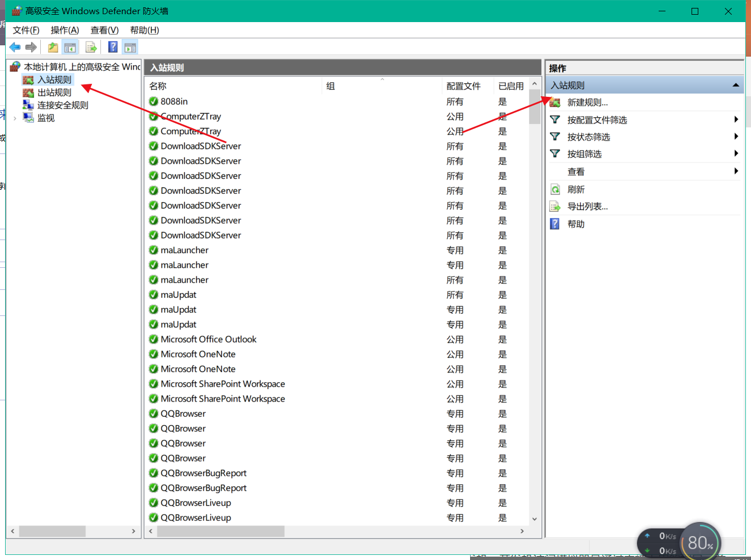Click 帮助 in the actions pane
The image size is (751, 560).
tap(576, 224)
